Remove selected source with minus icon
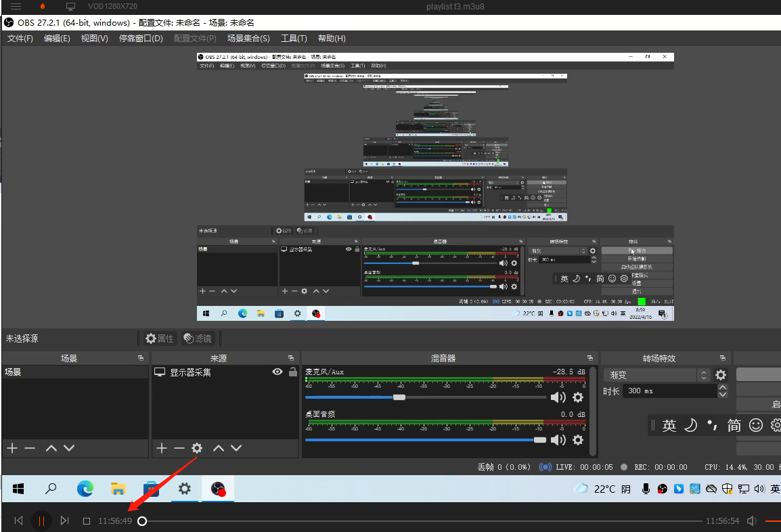This screenshot has width=781, height=532. point(179,448)
